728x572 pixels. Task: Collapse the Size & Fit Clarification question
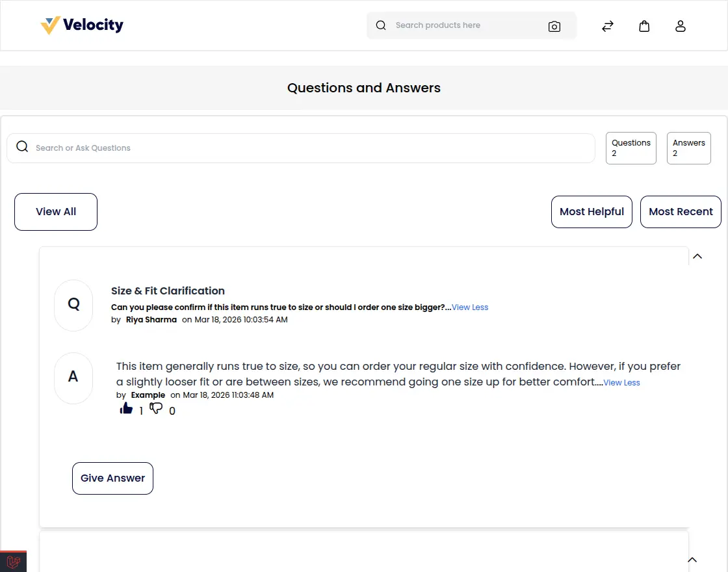click(697, 256)
